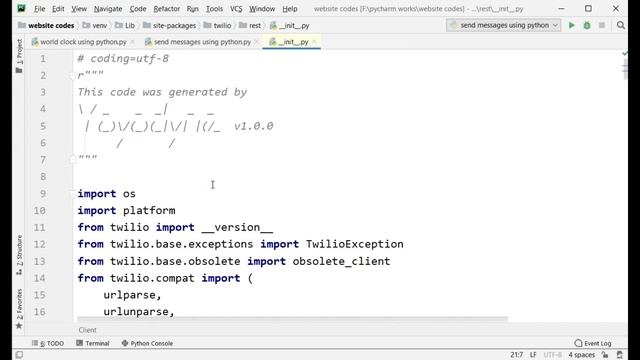
Task: Open the View menu
Action: click(79, 9)
